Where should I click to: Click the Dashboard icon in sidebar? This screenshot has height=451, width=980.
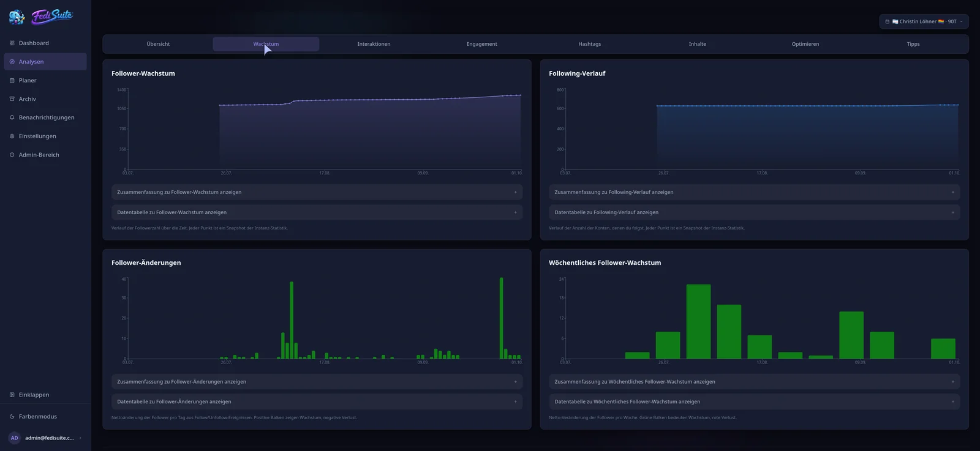coord(12,43)
